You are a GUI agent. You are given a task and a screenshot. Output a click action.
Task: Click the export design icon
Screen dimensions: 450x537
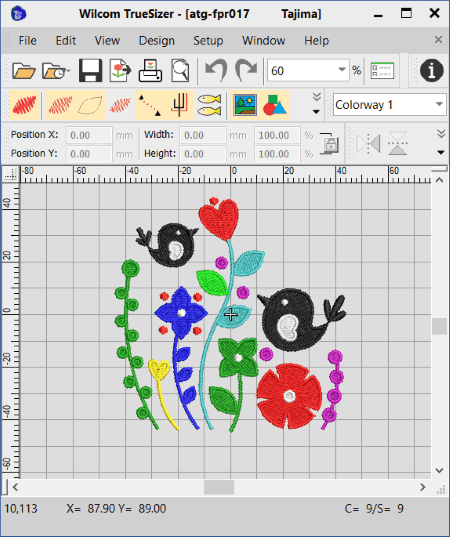(120, 71)
